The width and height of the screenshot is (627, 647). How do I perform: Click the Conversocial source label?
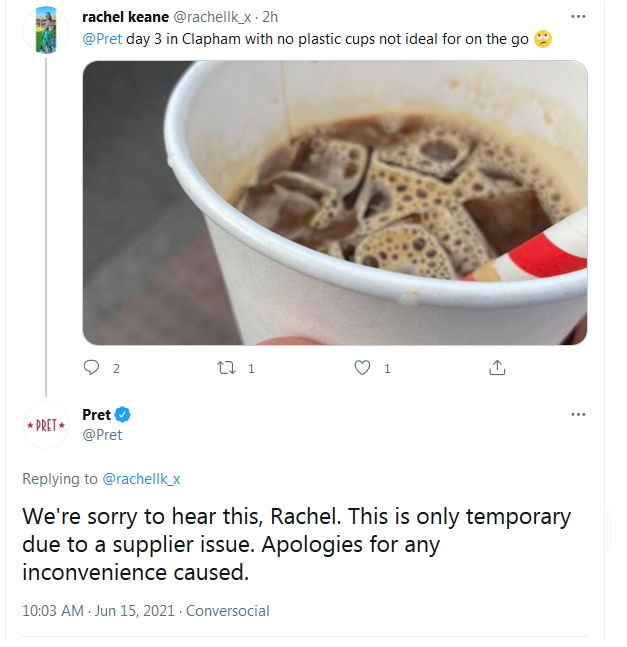click(x=228, y=610)
